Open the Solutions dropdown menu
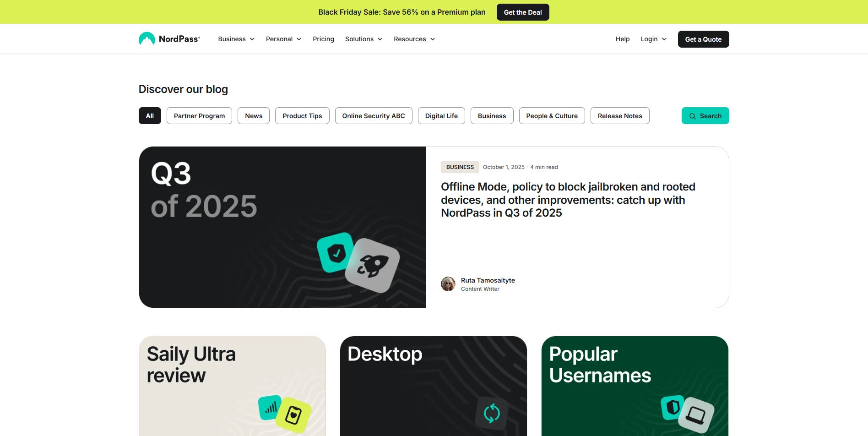Screen dimensions: 868x436 [364, 39]
